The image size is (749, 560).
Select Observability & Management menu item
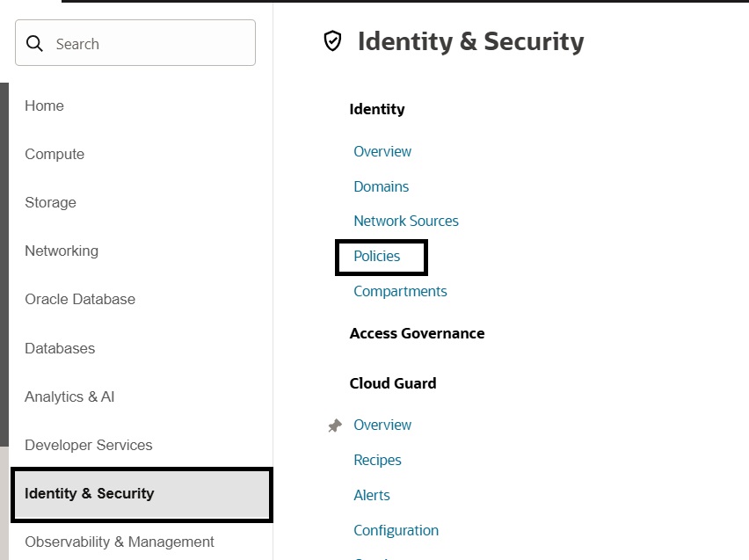pyautogui.click(x=120, y=542)
